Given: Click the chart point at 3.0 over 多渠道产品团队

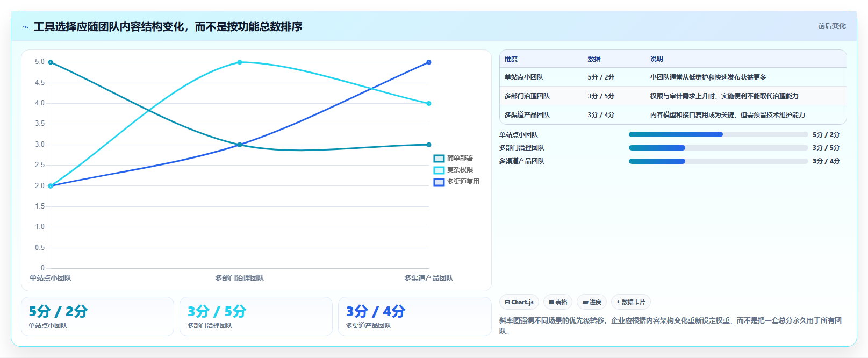Looking at the screenshot, I should pyautogui.click(x=429, y=145).
